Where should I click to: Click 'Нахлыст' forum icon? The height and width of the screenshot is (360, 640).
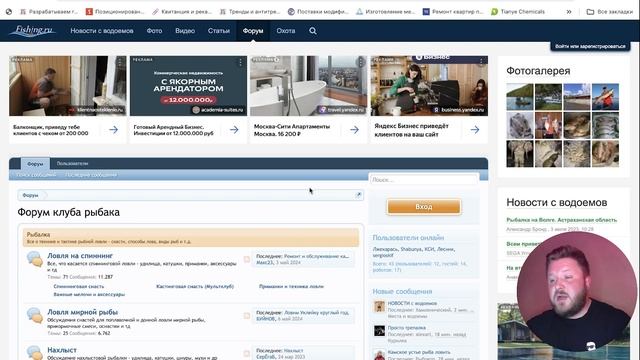pos(35,353)
